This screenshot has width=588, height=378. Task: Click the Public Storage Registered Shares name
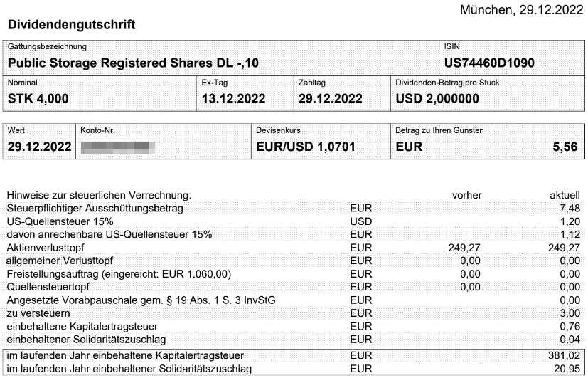(133, 63)
